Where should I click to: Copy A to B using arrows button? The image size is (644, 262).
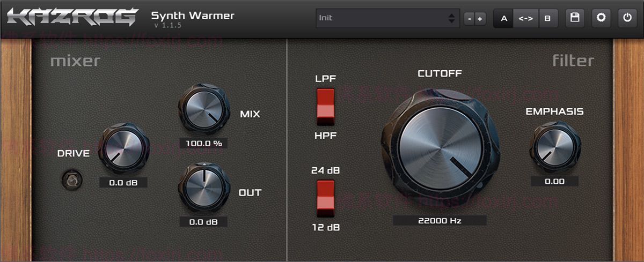(525, 18)
